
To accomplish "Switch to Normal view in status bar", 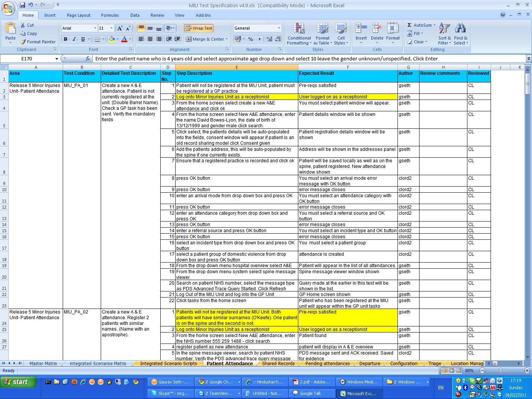I will coord(445,370).
